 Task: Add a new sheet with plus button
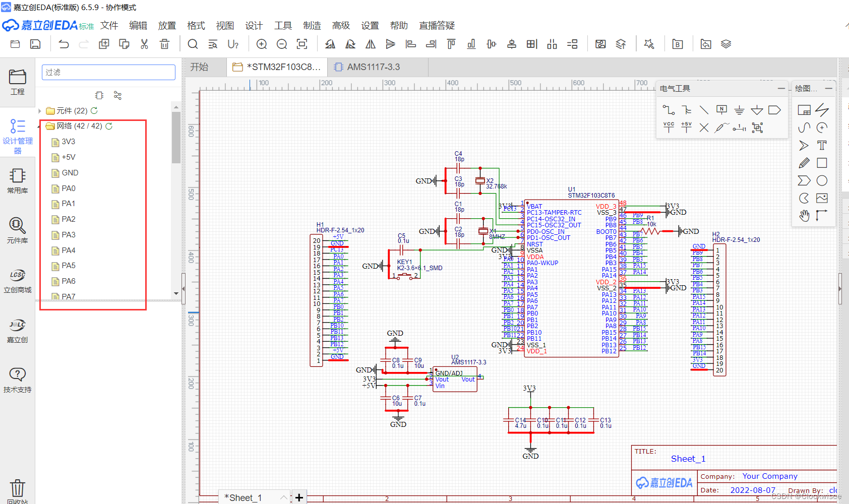pos(299,497)
